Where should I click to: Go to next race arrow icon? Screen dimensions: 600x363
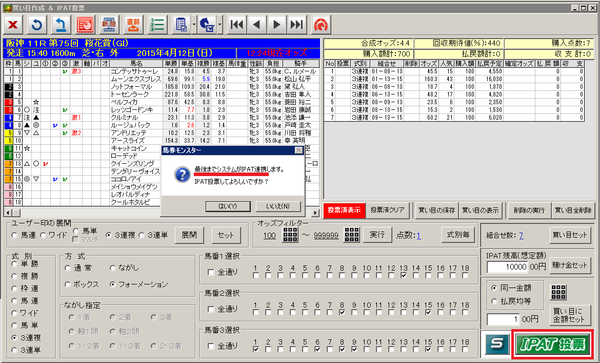276,25
